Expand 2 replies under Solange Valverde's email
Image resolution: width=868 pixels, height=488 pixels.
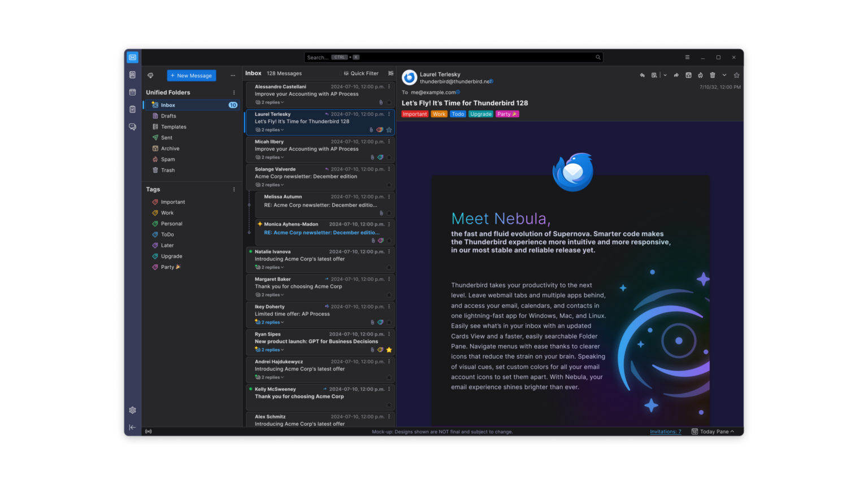270,185
